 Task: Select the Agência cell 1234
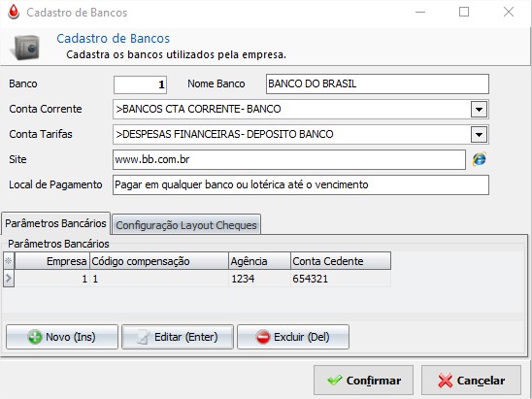click(x=259, y=279)
